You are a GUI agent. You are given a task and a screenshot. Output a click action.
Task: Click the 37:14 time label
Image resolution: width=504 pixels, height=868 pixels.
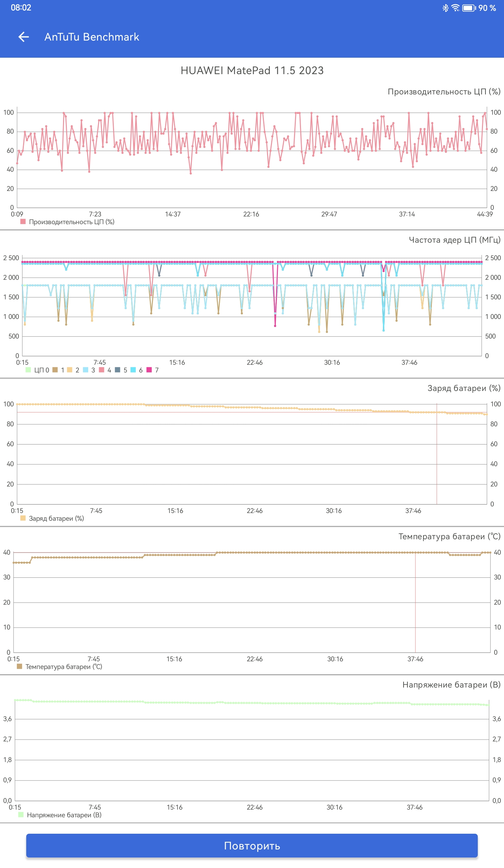click(x=407, y=214)
